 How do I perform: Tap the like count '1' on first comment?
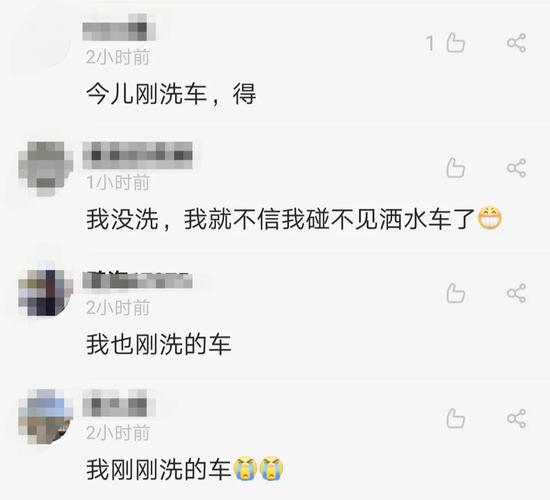pos(430,43)
